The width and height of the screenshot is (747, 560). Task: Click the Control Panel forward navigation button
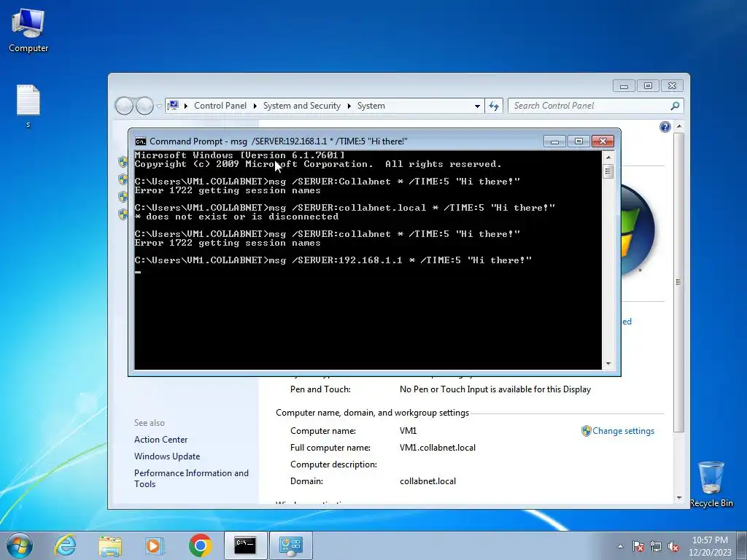144,106
